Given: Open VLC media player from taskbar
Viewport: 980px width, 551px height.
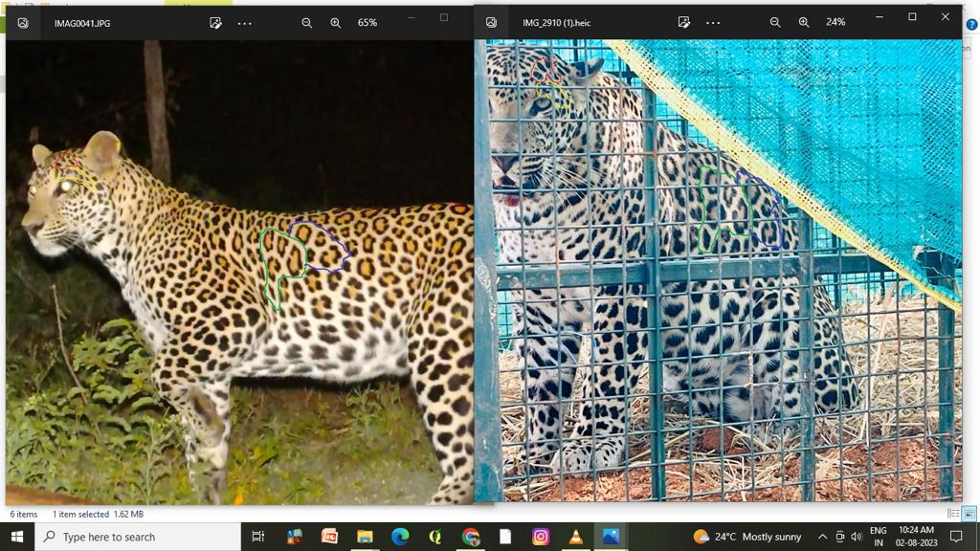Looking at the screenshot, I should (x=575, y=537).
